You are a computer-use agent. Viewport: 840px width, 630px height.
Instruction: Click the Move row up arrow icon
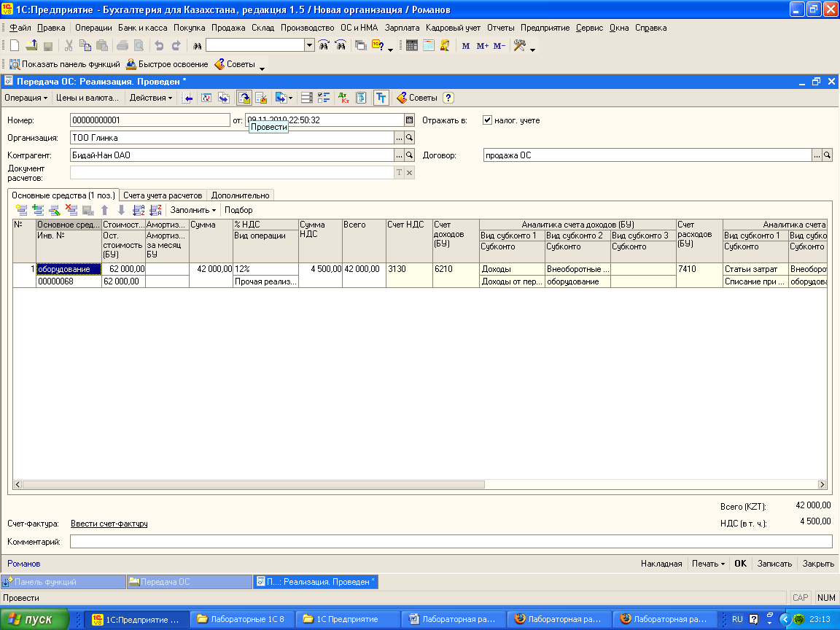[105, 210]
